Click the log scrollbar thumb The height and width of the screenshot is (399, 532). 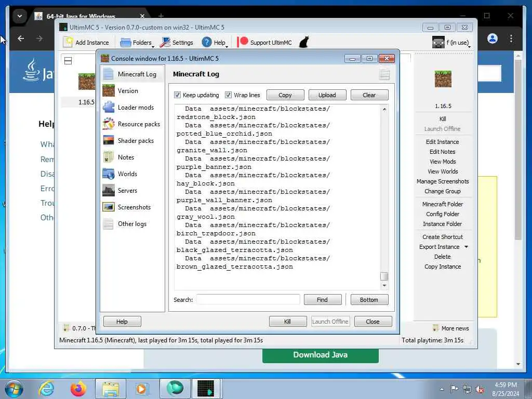click(384, 276)
